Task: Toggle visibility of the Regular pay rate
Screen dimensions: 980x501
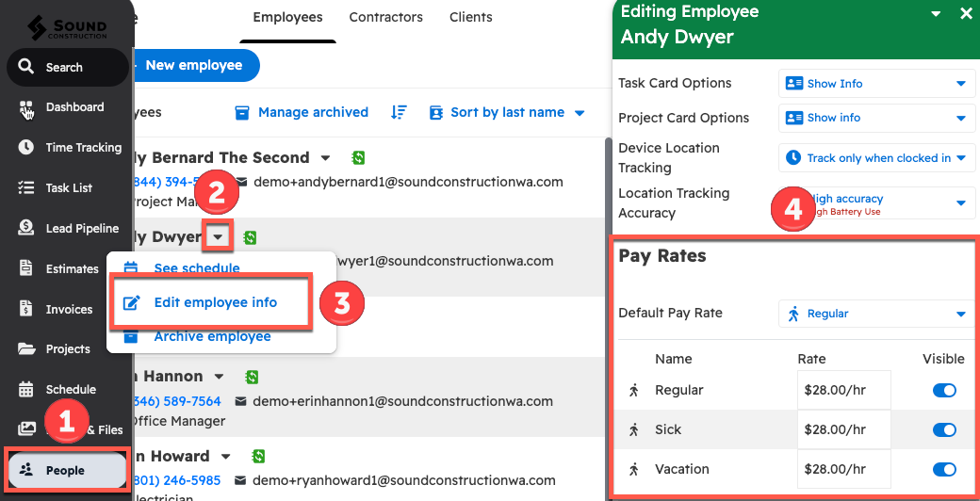Action: [943, 391]
